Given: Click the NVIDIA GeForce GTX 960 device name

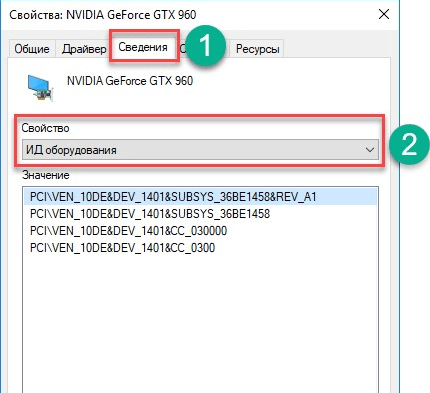Looking at the screenshot, I should tap(130, 81).
